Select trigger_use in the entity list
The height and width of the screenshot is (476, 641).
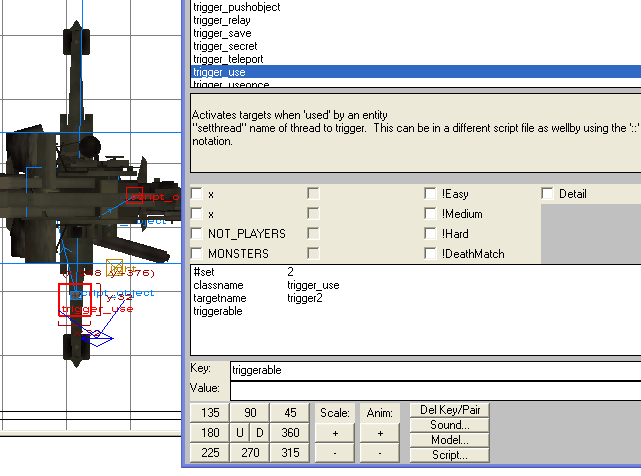(x=218, y=72)
